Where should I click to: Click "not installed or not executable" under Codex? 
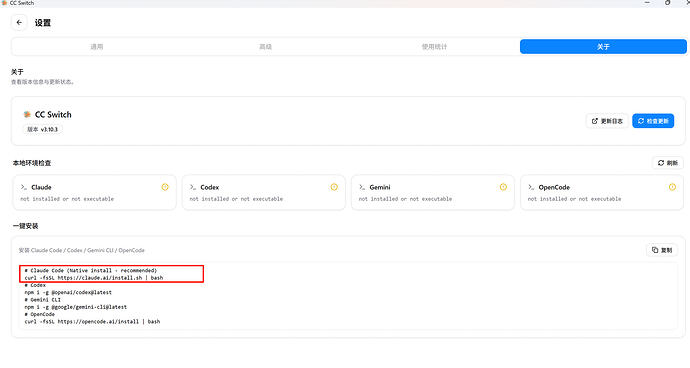[236, 199]
